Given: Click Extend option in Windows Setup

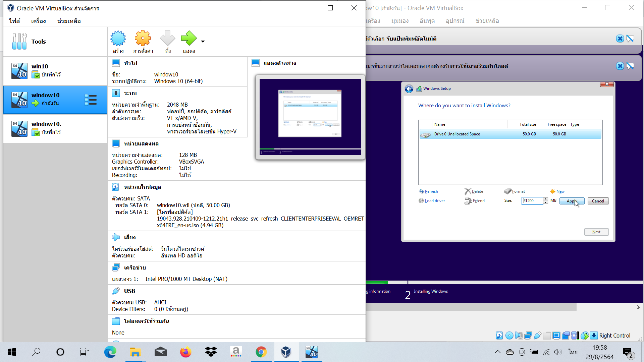Looking at the screenshot, I should pyautogui.click(x=475, y=201).
